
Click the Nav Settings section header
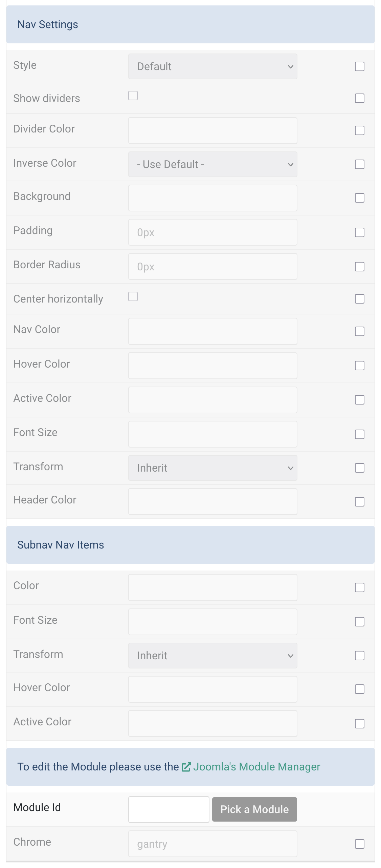190,24
